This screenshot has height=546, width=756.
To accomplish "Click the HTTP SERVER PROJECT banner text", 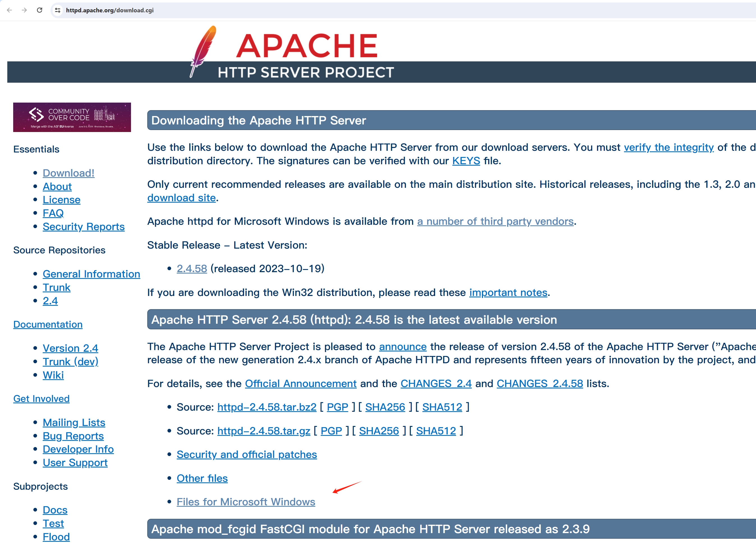I will click(x=306, y=72).
